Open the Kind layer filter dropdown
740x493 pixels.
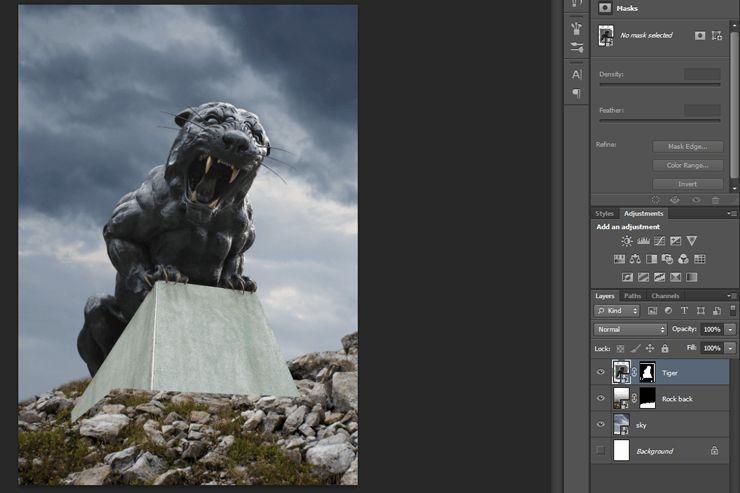pyautogui.click(x=617, y=311)
